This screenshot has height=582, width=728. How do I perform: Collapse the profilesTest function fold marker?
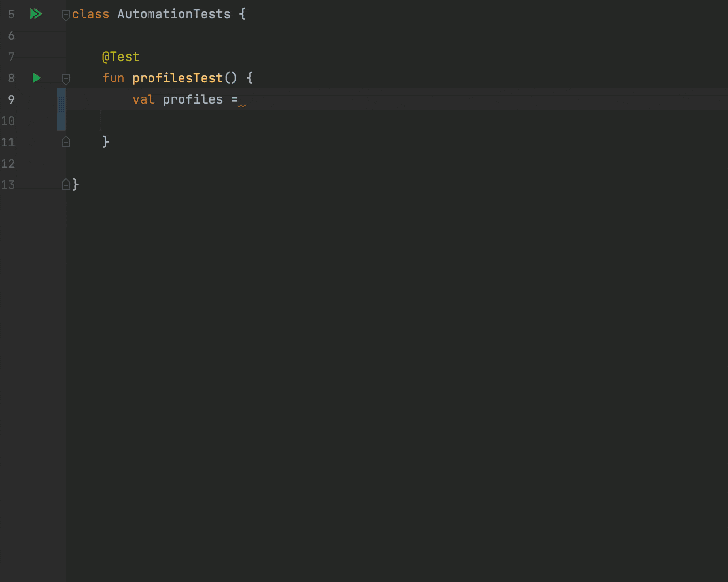(x=66, y=80)
